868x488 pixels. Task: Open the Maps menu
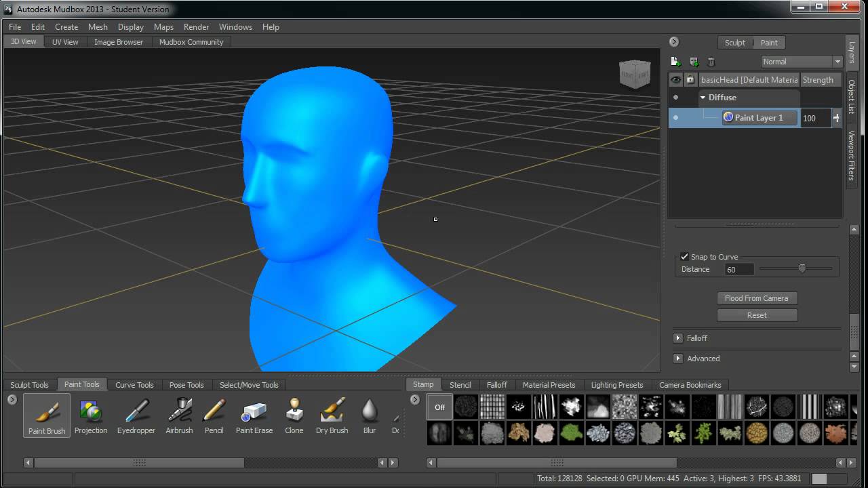pos(163,27)
